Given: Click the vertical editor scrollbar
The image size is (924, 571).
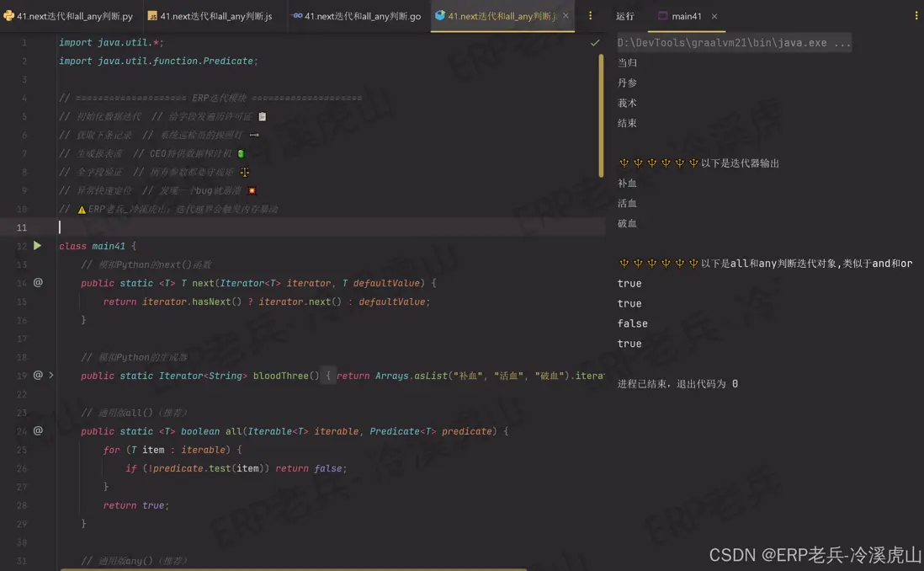Looking at the screenshot, I should pyautogui.click(x=601, y=115).
